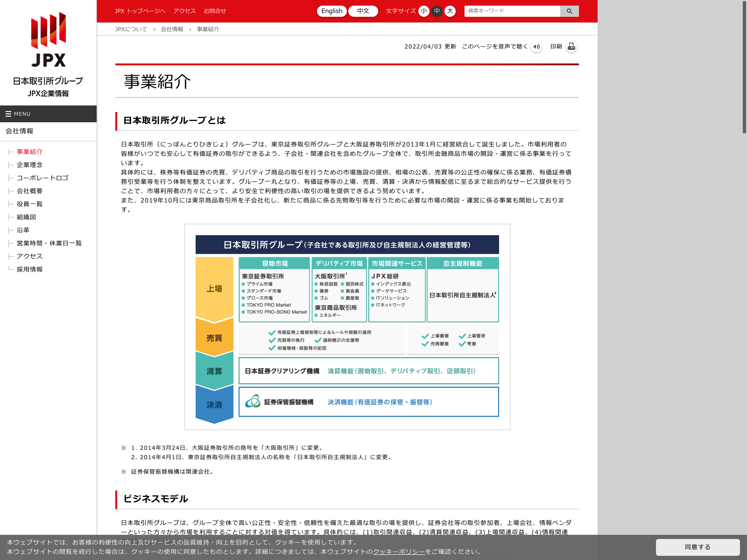
Task: Go to JPX トップページへ link
Action: [140, 11]
